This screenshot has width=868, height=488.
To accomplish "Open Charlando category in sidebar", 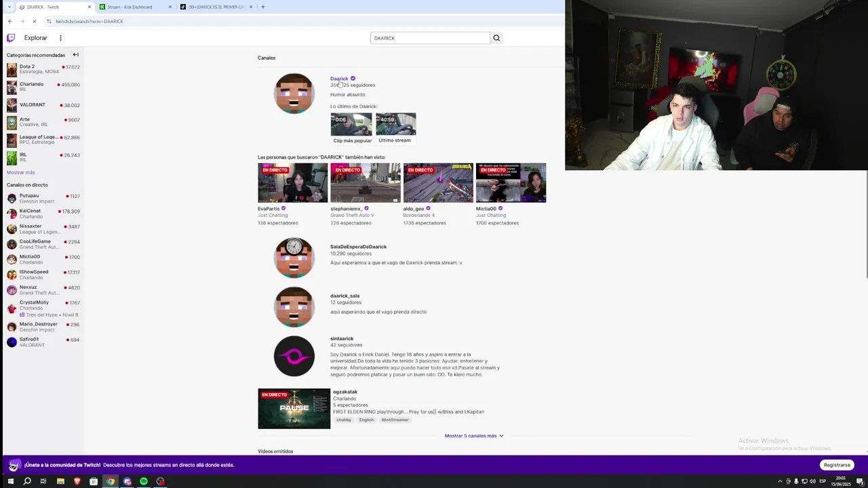I will pyautogui.click(x=43, y=87).
